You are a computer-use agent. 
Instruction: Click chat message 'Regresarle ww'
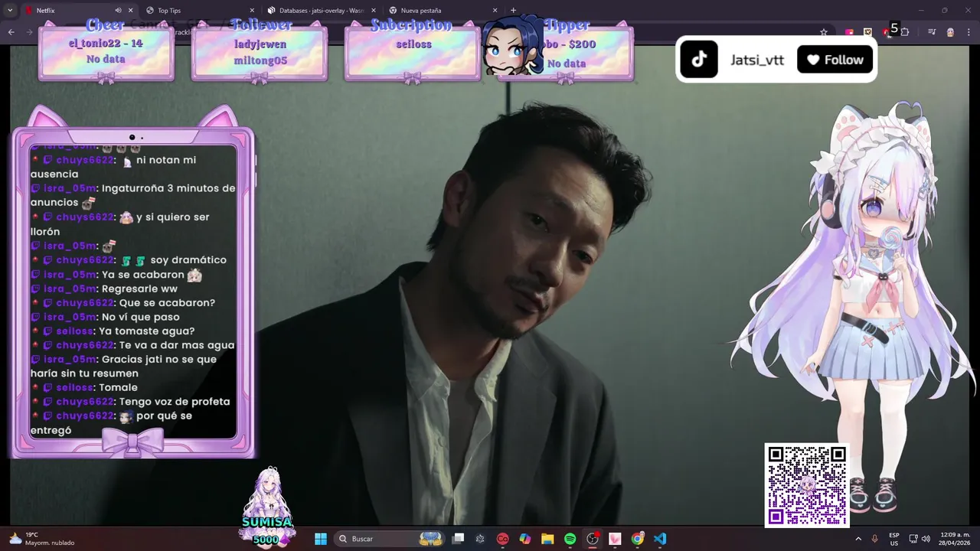click(139, 289)
